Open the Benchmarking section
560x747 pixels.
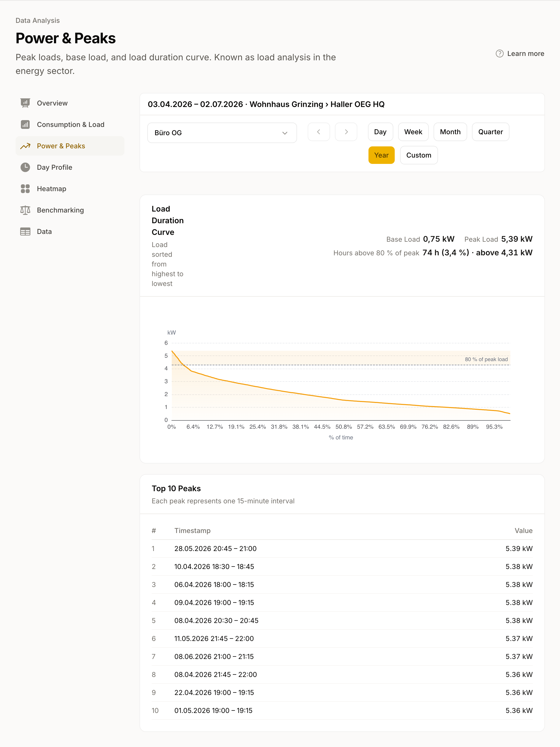[70, 210]
